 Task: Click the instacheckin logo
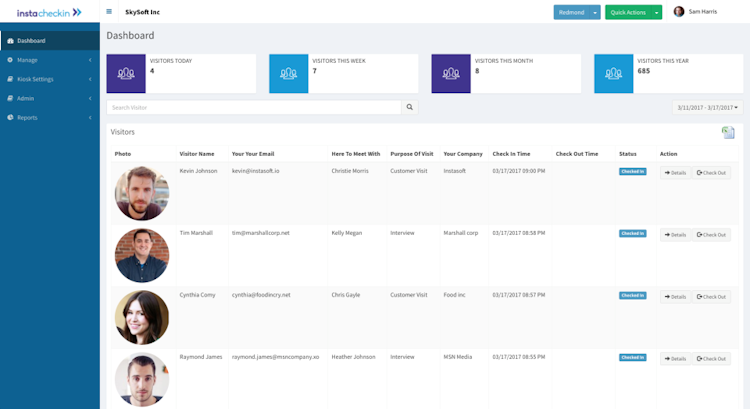point(49,12)
